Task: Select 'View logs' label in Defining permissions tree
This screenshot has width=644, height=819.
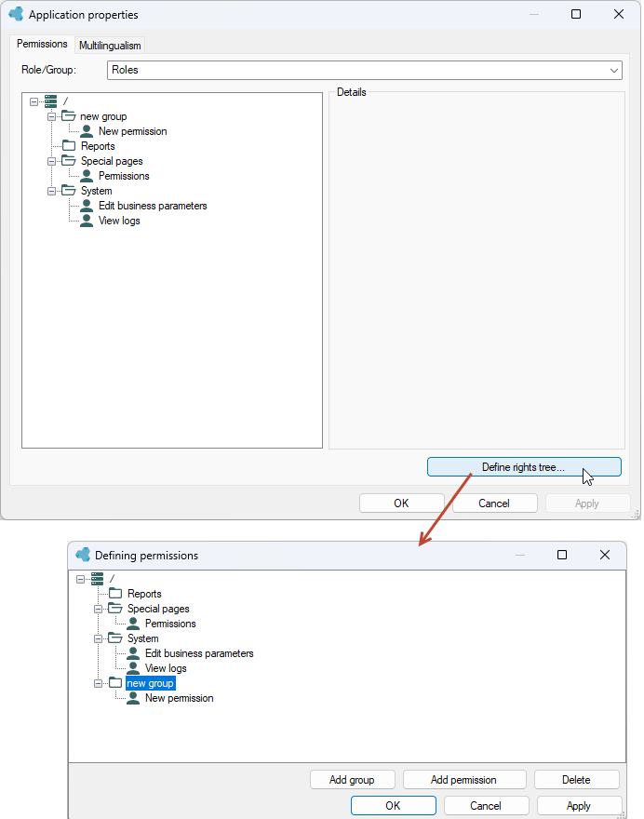Action: click(166, 668)
